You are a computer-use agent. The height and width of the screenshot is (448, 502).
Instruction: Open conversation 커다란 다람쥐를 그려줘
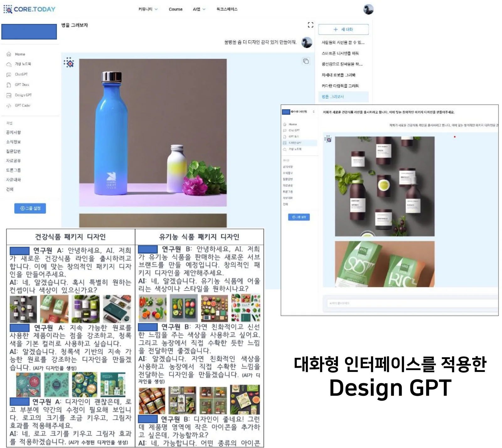[x=340, y=86]
